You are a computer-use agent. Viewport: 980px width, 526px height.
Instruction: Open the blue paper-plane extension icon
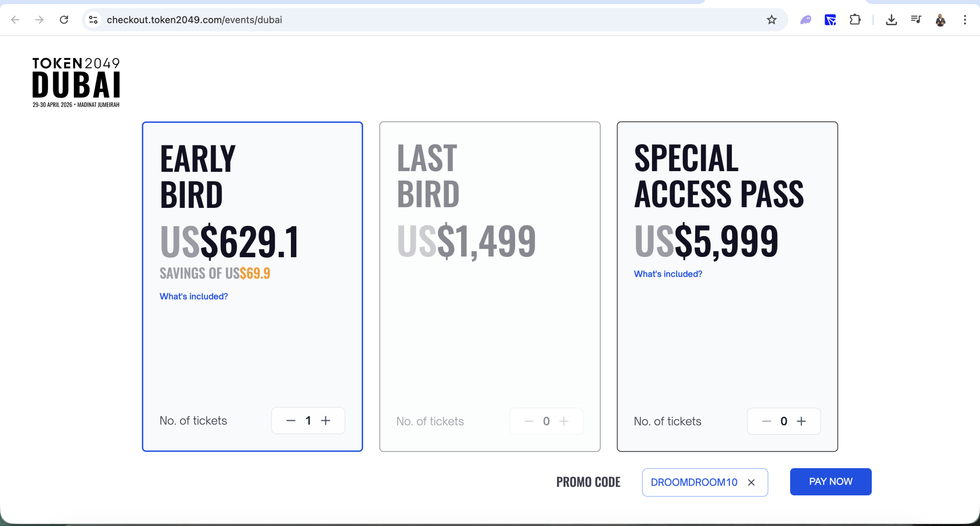pyautogui.click(x=830, y=20)
